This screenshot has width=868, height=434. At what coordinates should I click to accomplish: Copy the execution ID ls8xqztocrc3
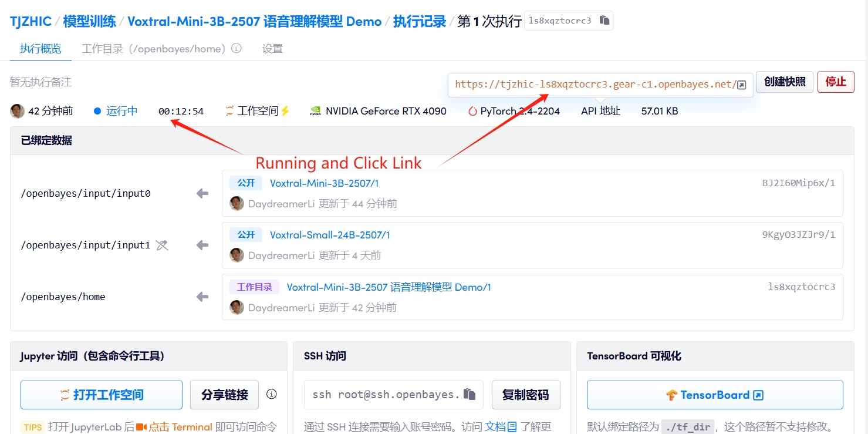[x=604, y=21]
